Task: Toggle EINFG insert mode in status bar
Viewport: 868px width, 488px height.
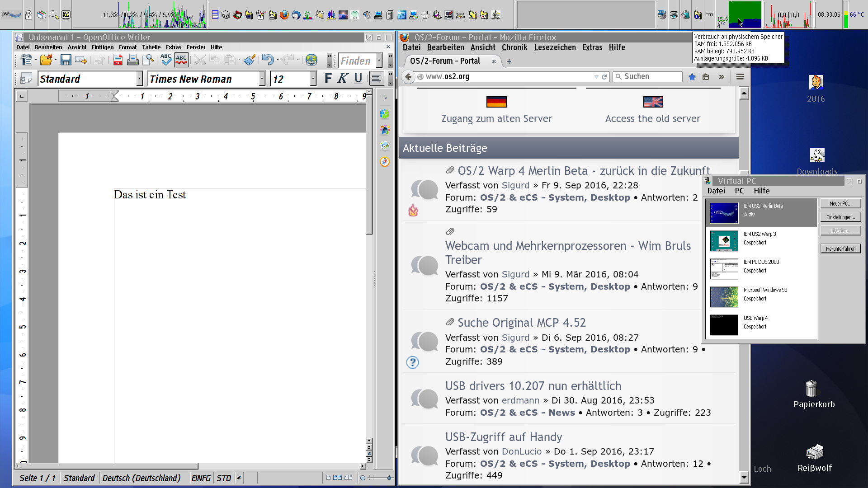Action: pos(201,478)
